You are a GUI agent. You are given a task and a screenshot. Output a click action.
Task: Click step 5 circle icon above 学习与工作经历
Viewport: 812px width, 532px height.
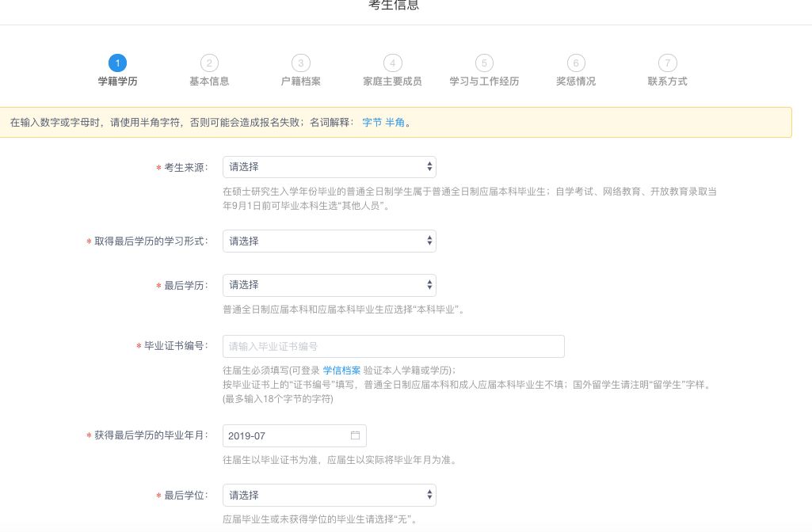pos(484,63)
